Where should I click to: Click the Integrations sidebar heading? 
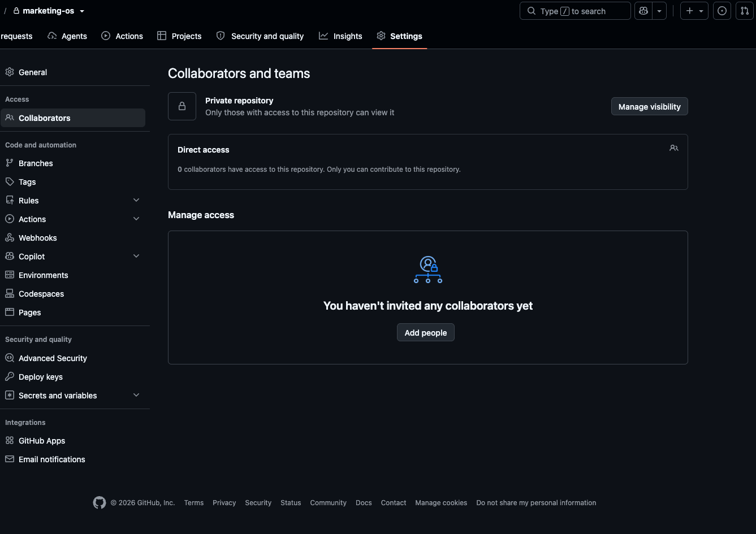[25, 423]
